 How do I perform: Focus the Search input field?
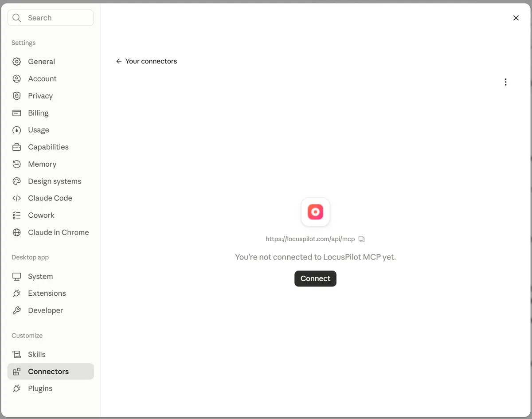[51, 18]
